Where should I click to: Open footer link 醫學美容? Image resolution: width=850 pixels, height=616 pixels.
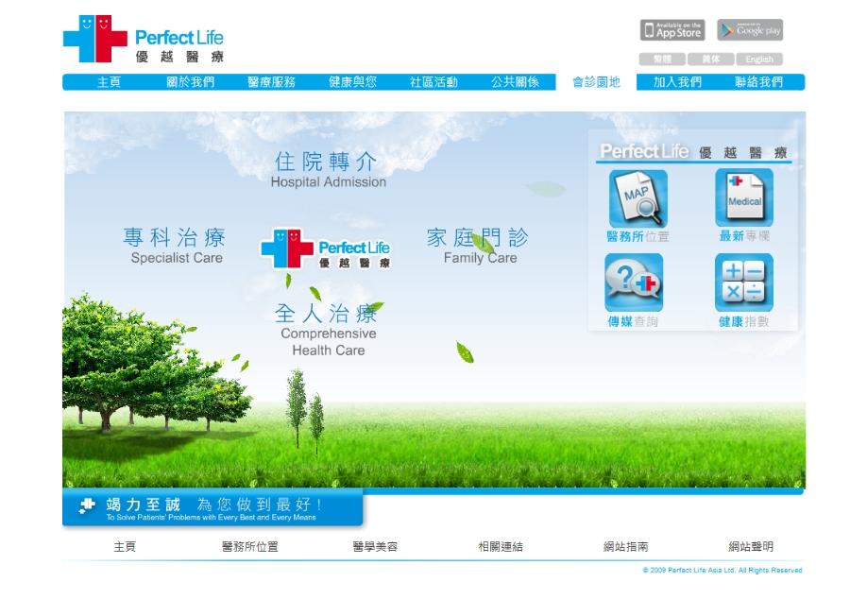click(375, 547)
